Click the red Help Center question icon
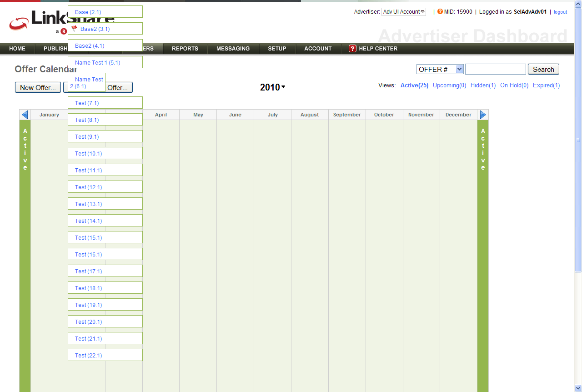 (x=352, y=49)
